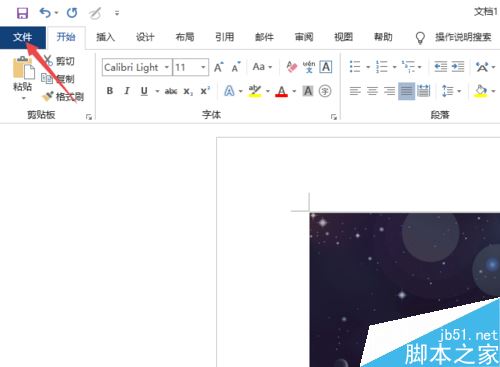Toggle superscript x² formatting
This screenshot has width=500, height=367.
pyautogui.click(x=205, y=91)
